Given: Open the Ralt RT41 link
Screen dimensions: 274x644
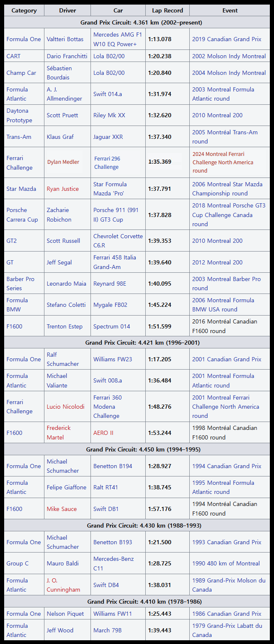Looking at the screenshot, I should pyautogui.click(x=106, y=487).
